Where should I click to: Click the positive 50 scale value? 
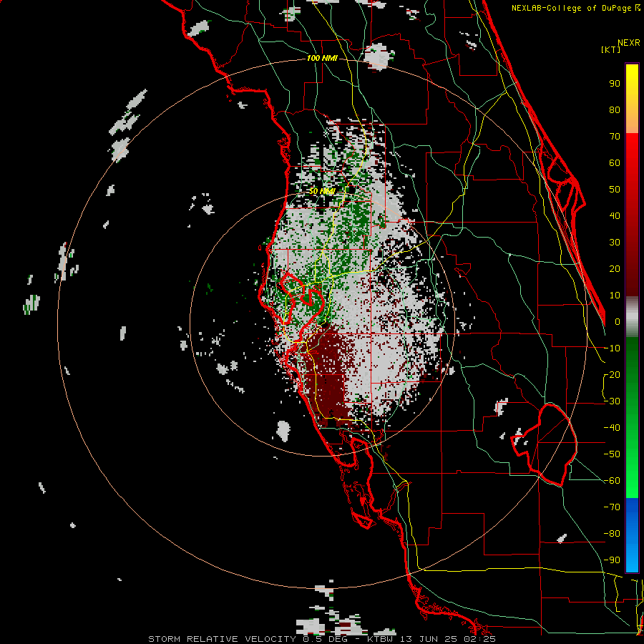[x=615, y=190]
